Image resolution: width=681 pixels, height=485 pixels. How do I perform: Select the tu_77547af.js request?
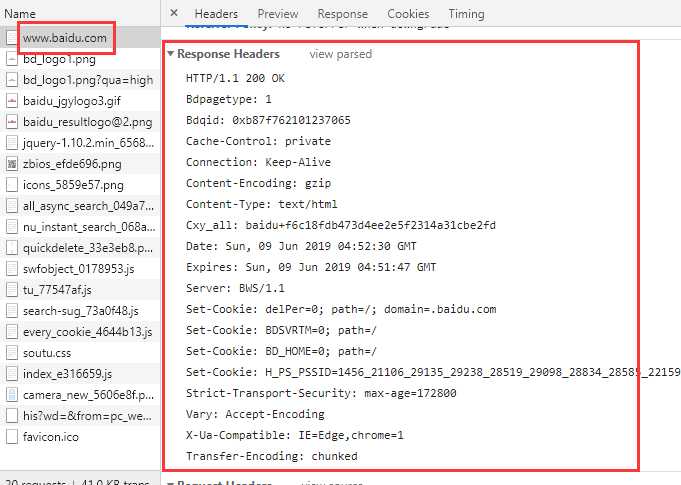coord(57,290)
